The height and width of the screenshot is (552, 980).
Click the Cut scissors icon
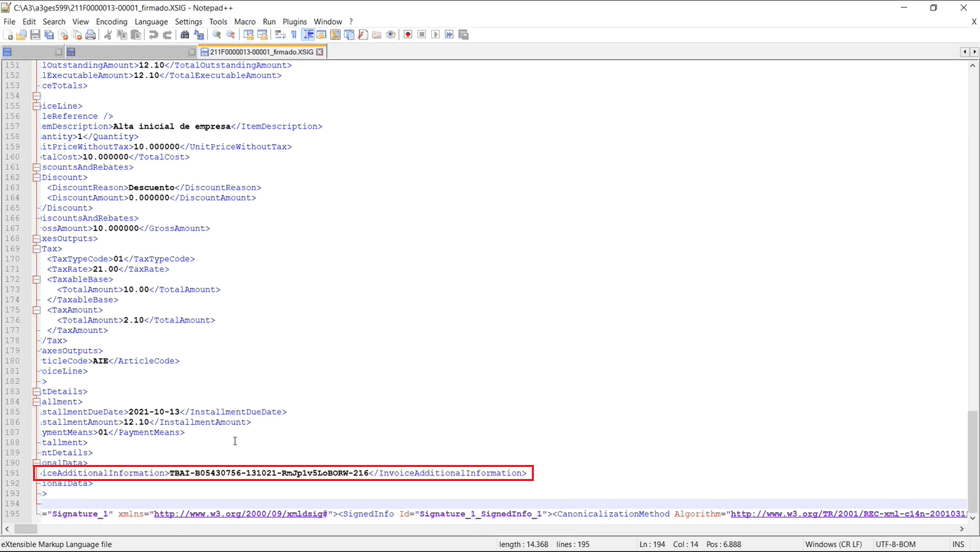click(108, 34)
